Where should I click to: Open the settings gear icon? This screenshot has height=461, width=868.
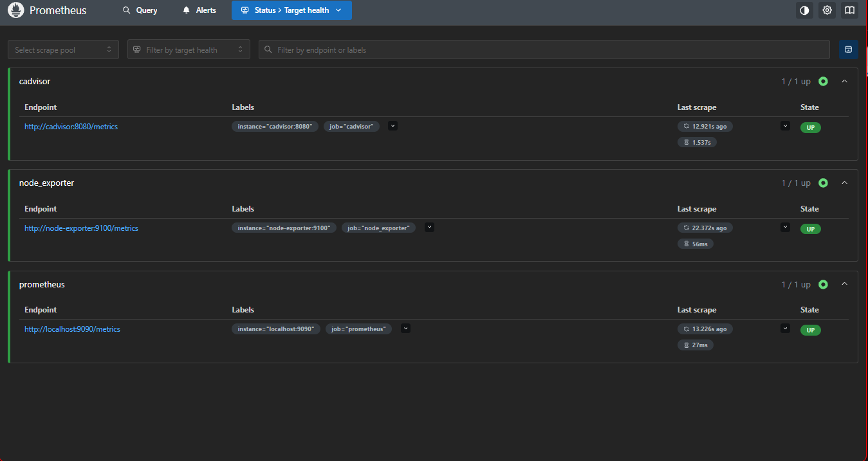pyautogui.click(x=827, y=10)
